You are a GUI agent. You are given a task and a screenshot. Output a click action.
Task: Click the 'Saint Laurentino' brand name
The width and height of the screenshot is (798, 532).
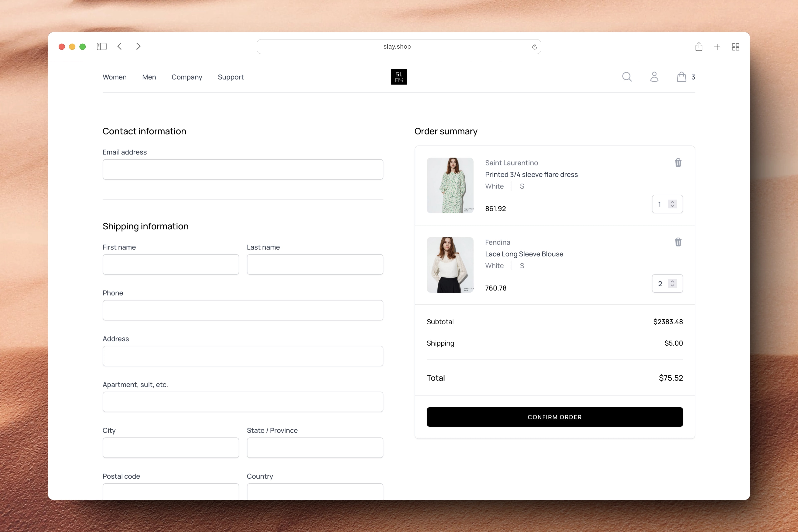(511, 163)
